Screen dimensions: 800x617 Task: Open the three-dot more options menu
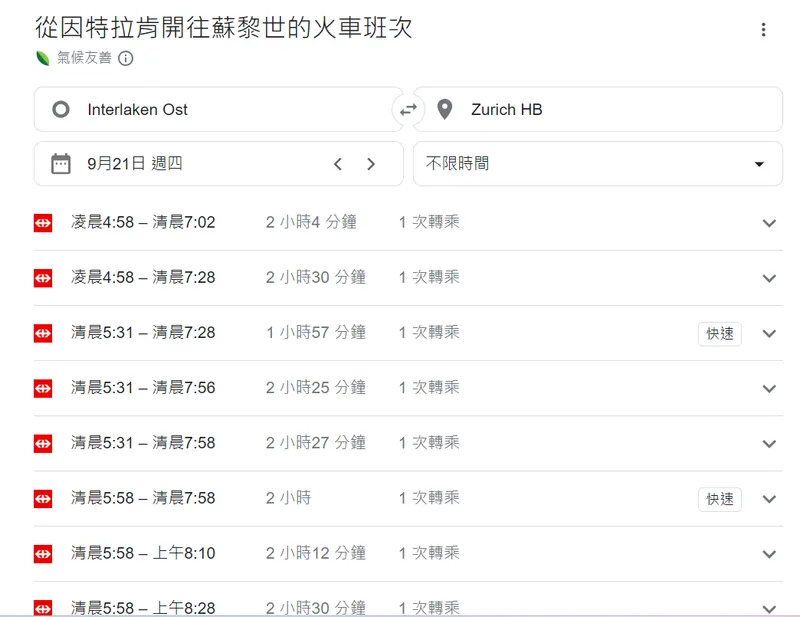click(x=763, y=29)
